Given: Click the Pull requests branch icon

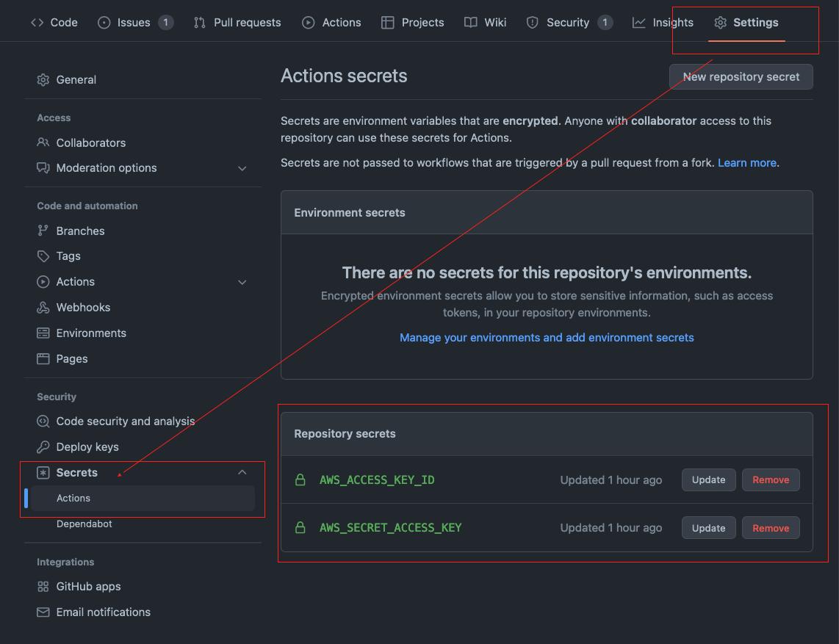Looking at the screenshot, I should [x=200, y=23].
